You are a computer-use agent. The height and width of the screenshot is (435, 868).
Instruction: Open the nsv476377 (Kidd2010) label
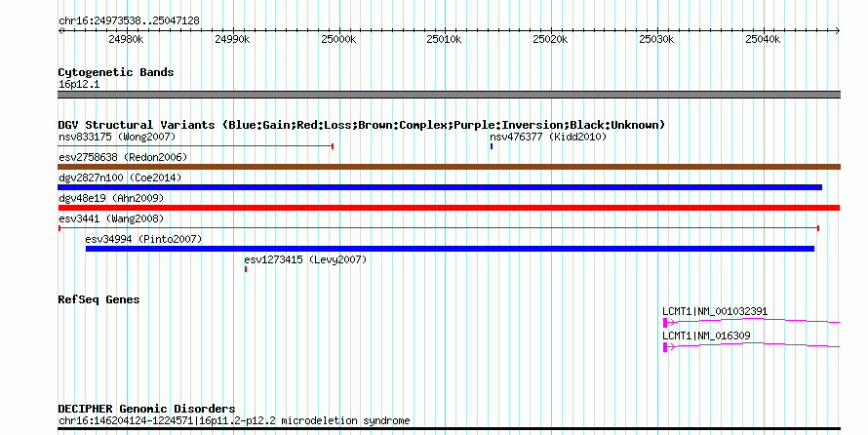[548, 137]
